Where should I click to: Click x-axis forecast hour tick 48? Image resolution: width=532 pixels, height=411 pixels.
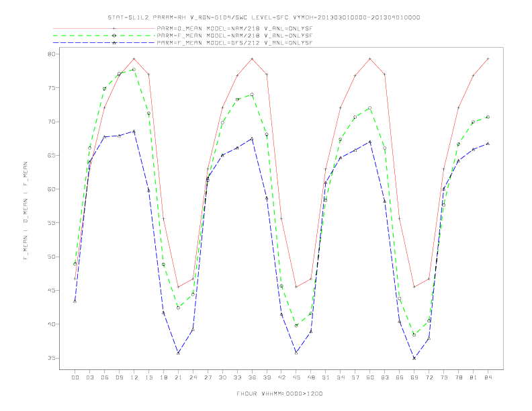(311, 377)
